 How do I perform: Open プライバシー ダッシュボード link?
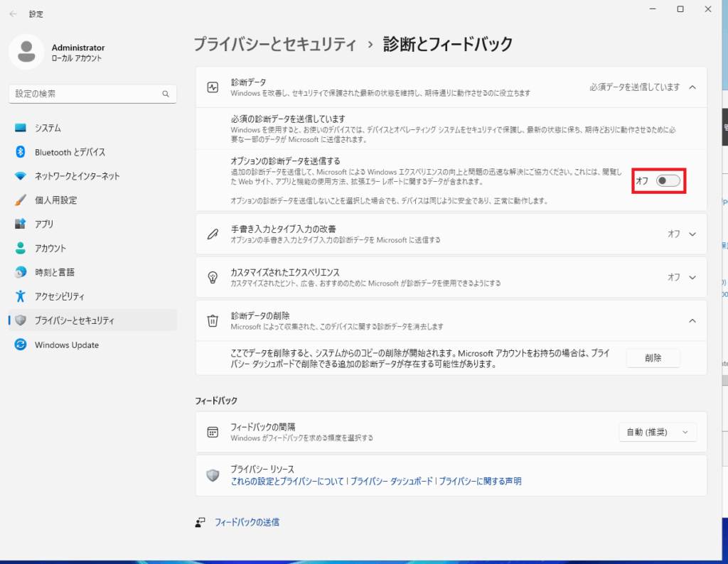391,481
